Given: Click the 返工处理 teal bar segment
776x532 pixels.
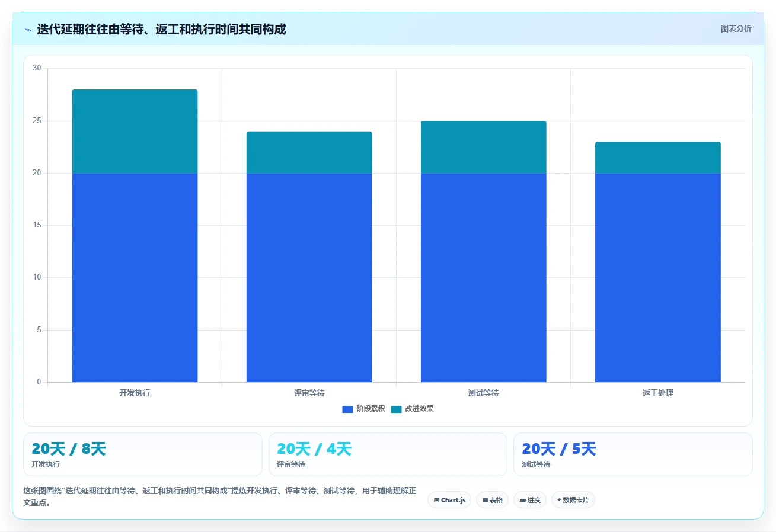Looking at the screenshot, I should pos(658,158).
